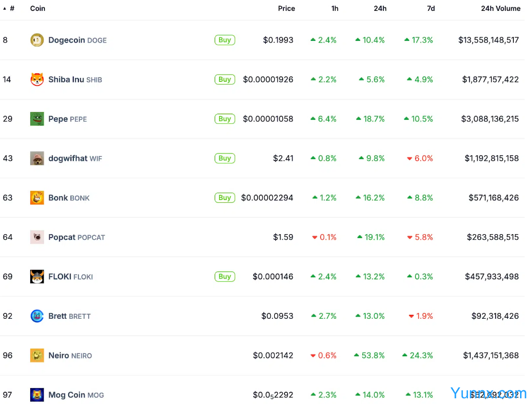This screenshot has height=404, width=532.
Task: Select Mog Coin 7d change 13.1%
Action: (420, 394)
